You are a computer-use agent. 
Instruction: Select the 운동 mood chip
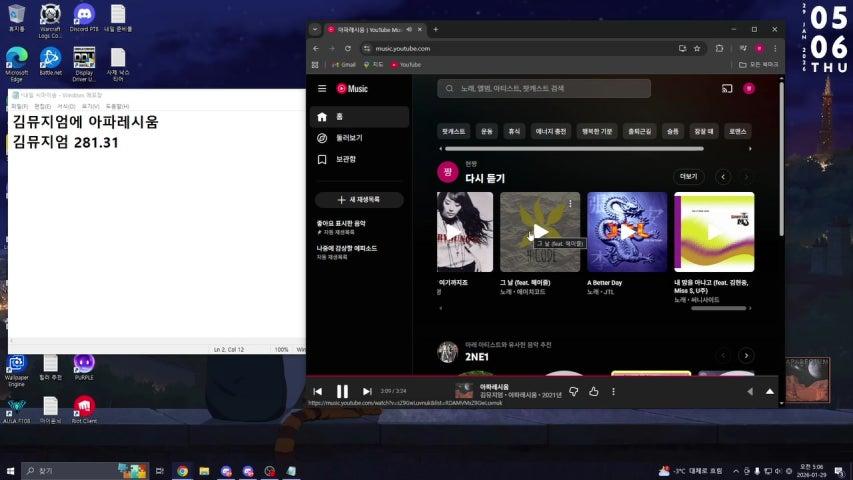tap(487, 131)
